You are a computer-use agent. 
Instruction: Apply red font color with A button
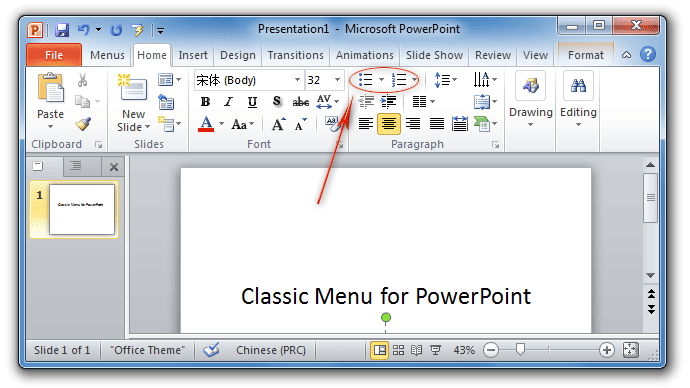coord(206,124)
